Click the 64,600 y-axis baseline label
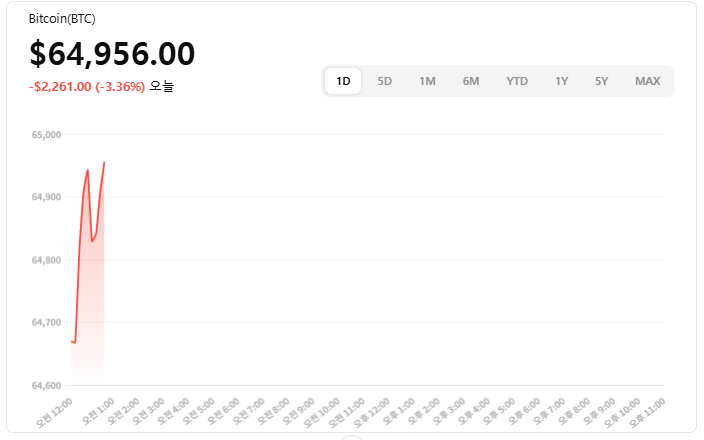 coord(47,385)
